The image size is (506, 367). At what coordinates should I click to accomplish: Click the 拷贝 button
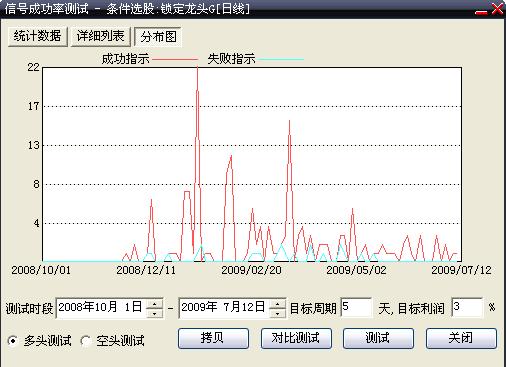coord(213,338)
